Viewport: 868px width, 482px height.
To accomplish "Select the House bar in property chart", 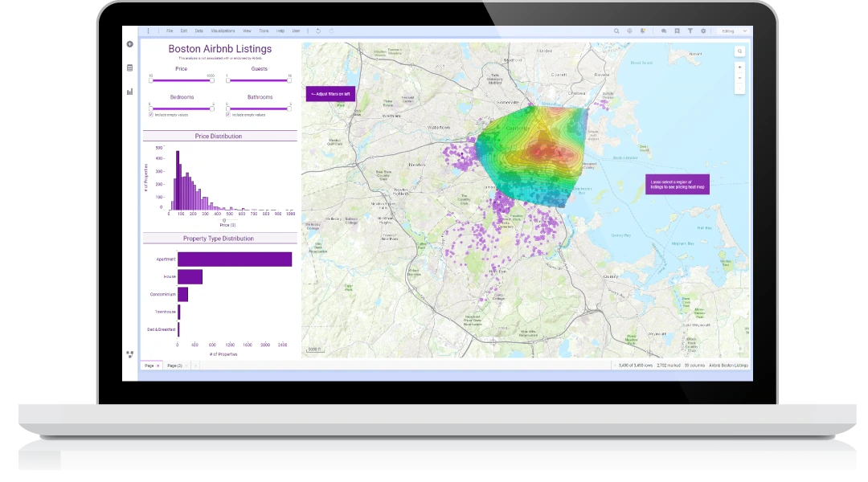I will click(x=190, y=276).
